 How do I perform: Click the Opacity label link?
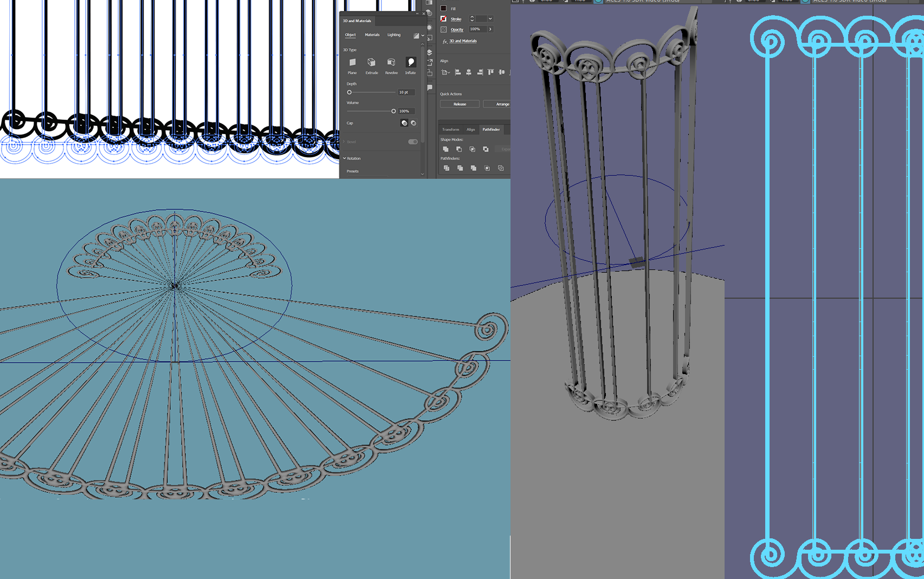pyautogui.click(x=457, y=29)
